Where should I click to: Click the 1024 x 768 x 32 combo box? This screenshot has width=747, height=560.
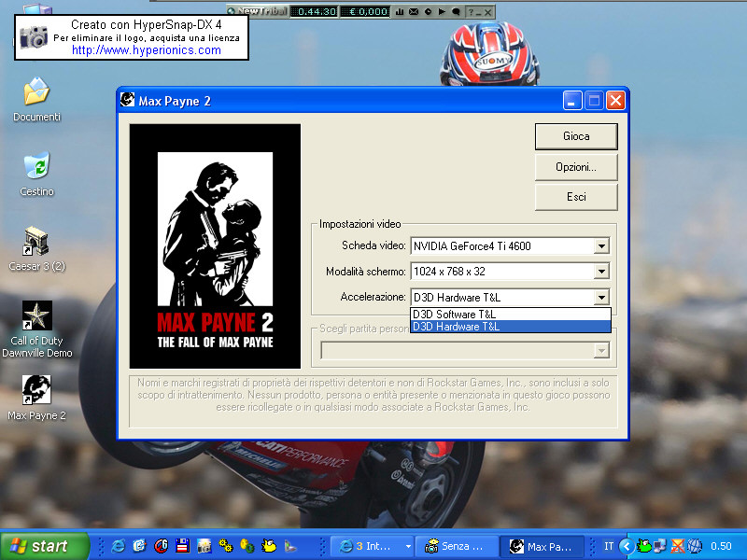coord(510,272)
